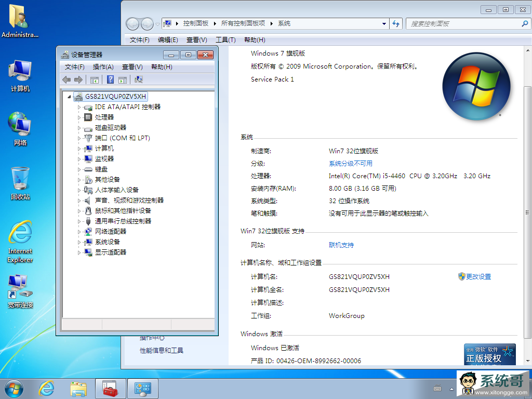Viewport: 532px width, 399px height.
Task: Open the 网络 desktop icon
Action: point(20,129)
